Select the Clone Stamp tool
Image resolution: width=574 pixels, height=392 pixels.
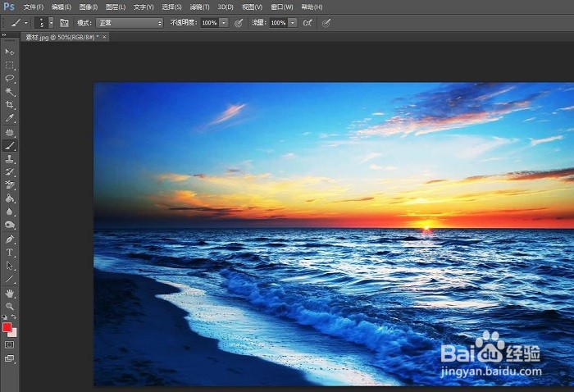[x=10, y=159]
